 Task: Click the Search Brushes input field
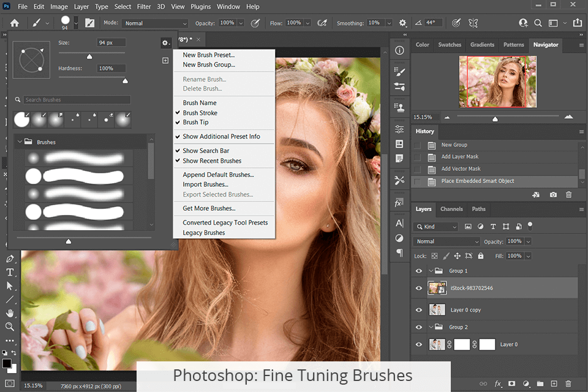click(77, 100)
